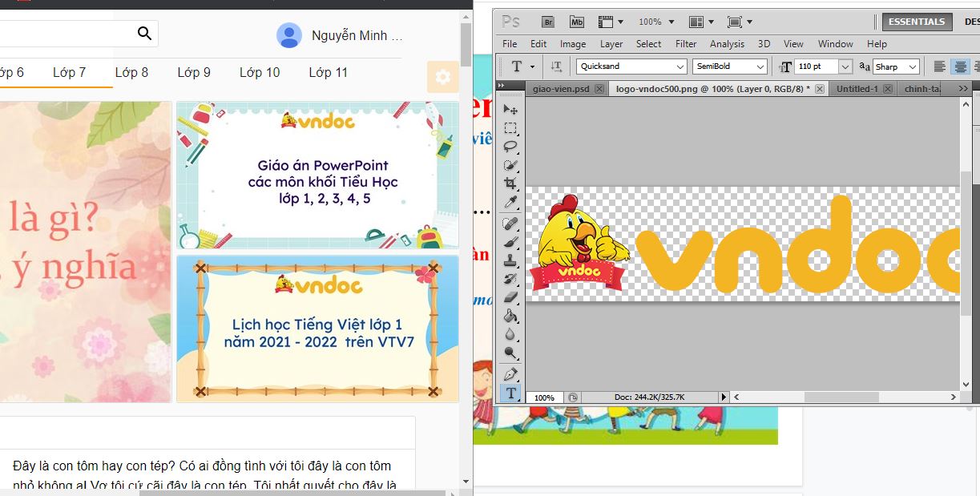The height and width of the screenshot is (496, 980).
Task: Pick the Lasso tool
Action: pos(510,147)
